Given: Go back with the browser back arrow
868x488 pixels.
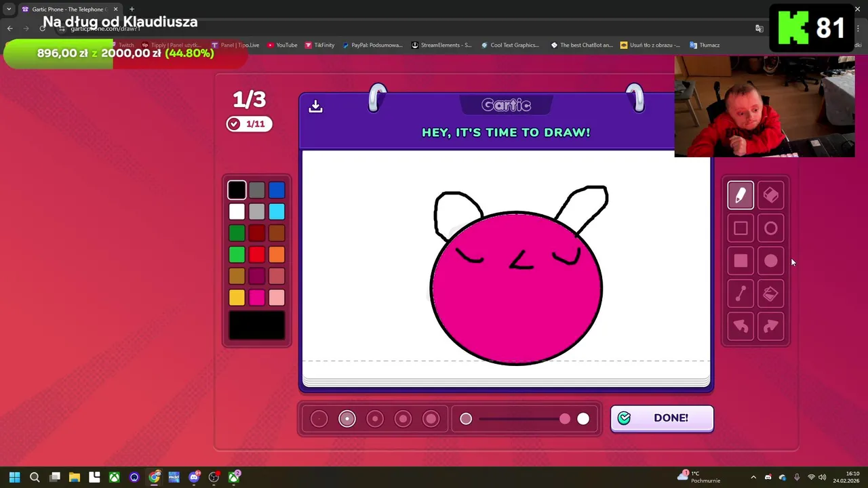Looking at the screenshot, I should coord(9,28).
